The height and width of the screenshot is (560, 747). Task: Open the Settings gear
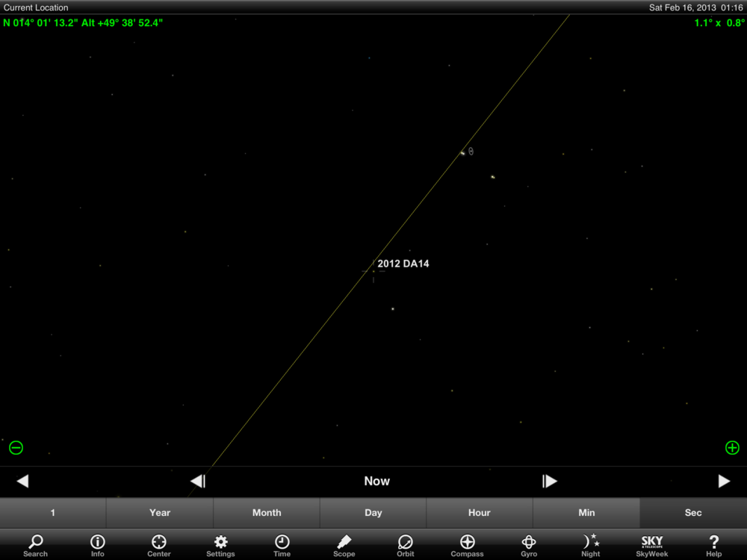pos(220,544)
